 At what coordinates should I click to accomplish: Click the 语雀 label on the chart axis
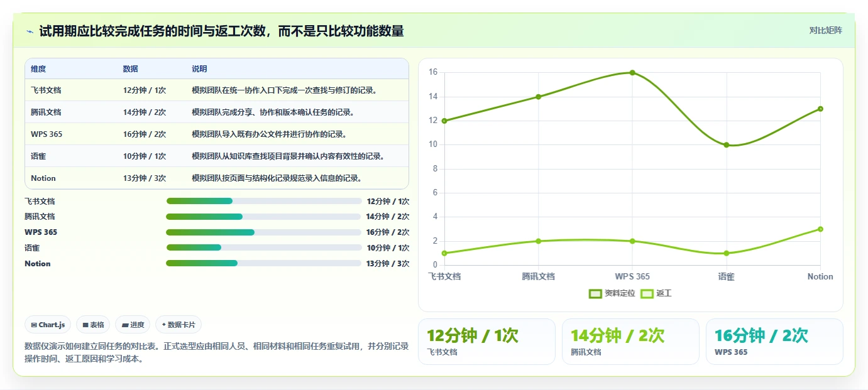click(x=726, y=276)
